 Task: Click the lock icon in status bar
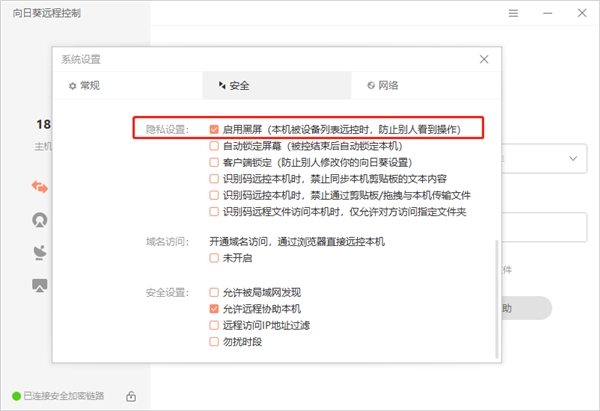click(131, 396)
